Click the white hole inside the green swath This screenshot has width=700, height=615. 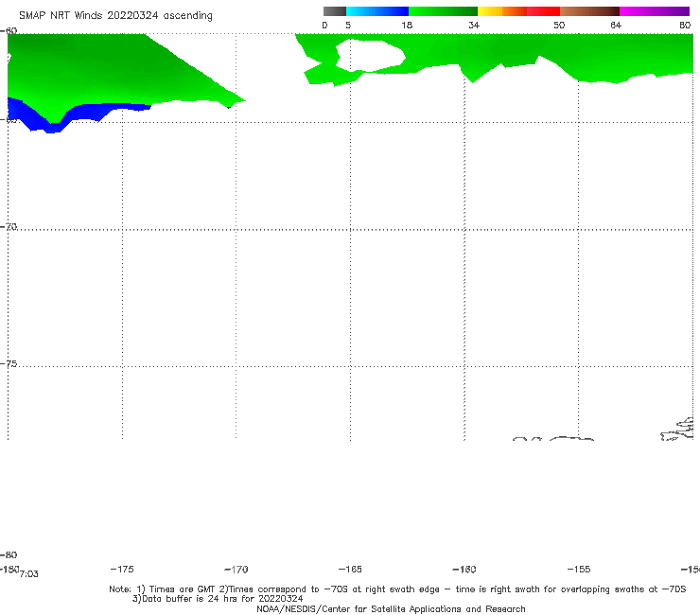point(370,56)
